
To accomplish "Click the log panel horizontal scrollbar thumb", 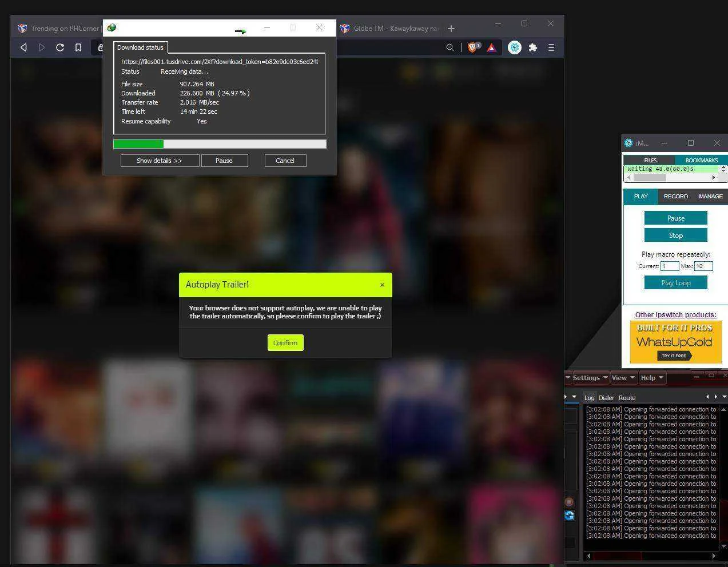I will point(618,556).
